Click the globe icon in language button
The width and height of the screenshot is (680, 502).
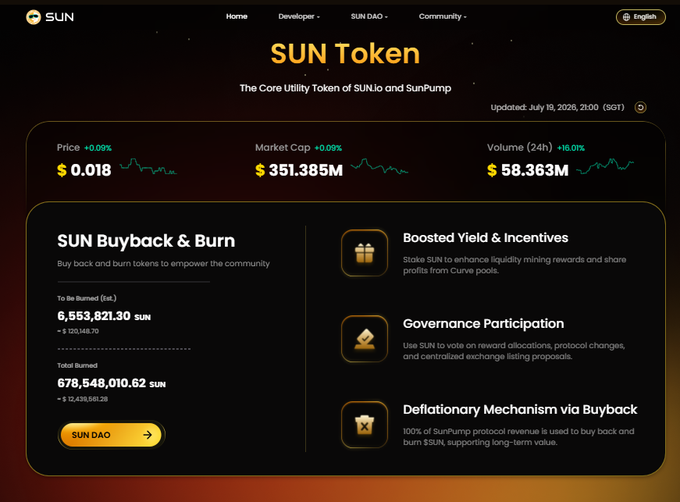pos(626,17)
